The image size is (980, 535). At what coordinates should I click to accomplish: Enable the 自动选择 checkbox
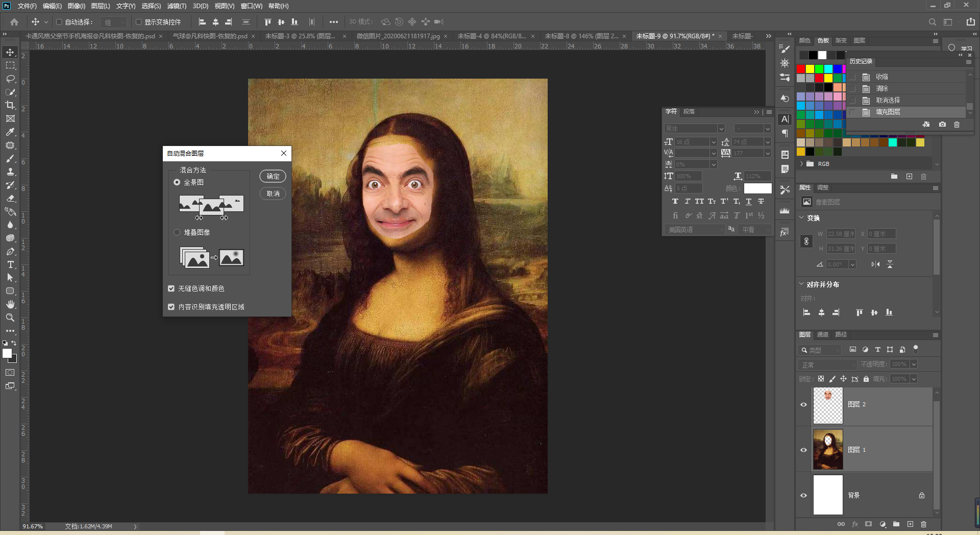pyautogui.click(x=59, y=22)
